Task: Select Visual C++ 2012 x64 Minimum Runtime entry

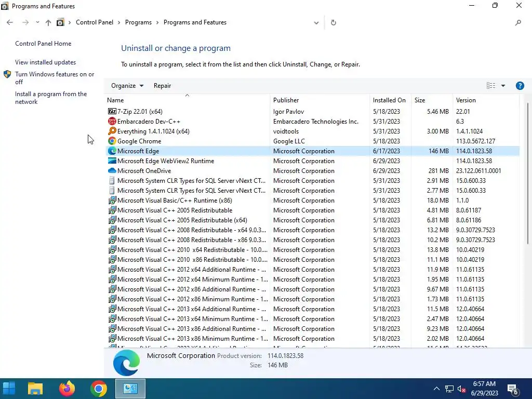Action: point(193,279)
